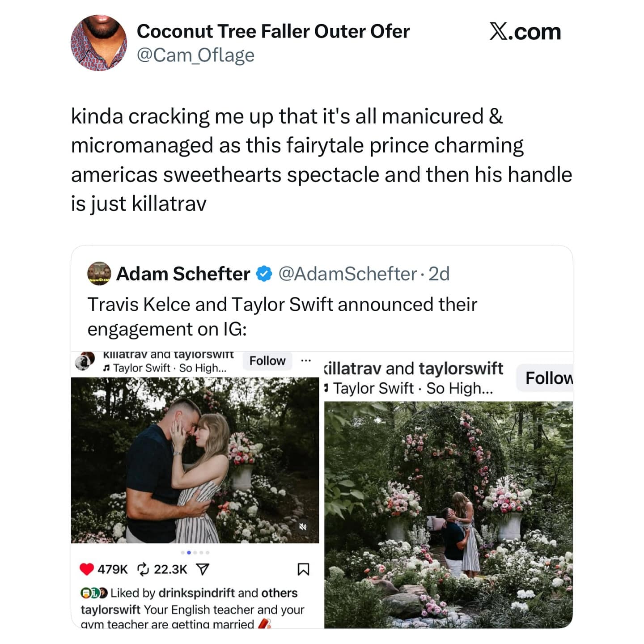The width and height of the screenshot is (644, 644).
Task: Unmute audio on the couple photo
Action: tap(303, 526)
